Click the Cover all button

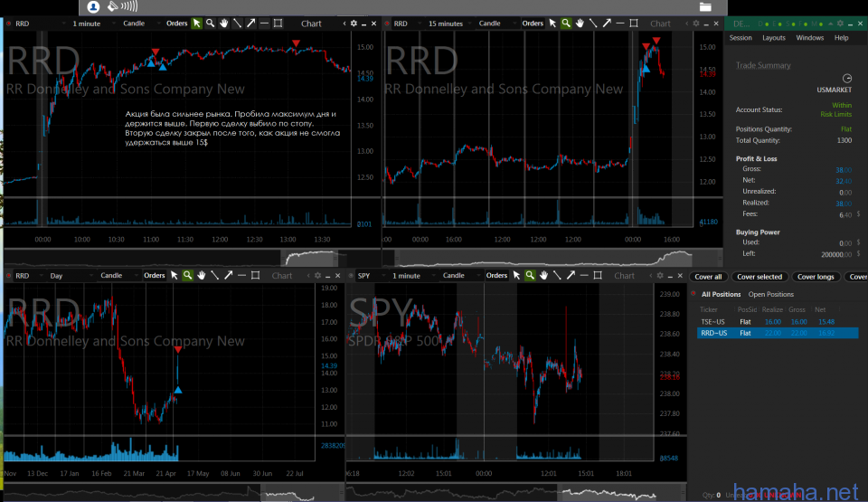pyautogui.click(x=708, y=277)
